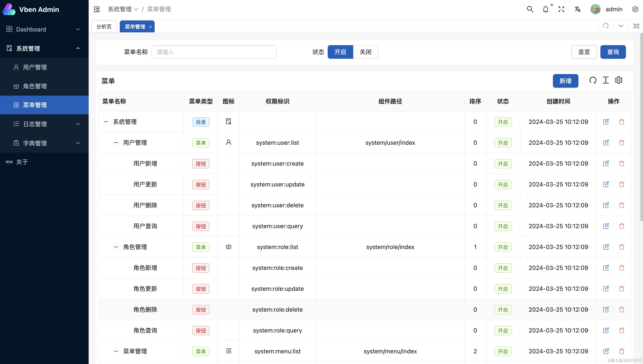The image size is (643, 364).
Task: Click the 新增 button
Action: [565, 81]
